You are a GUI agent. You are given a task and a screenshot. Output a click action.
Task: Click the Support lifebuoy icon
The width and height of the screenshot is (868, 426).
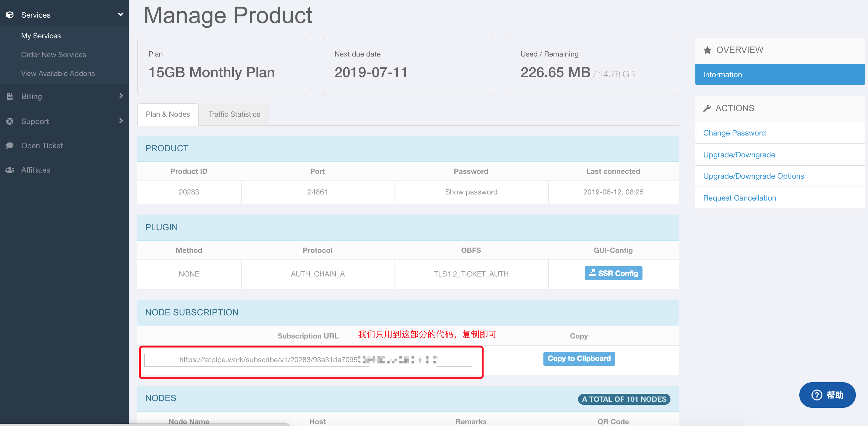(10, 121)
